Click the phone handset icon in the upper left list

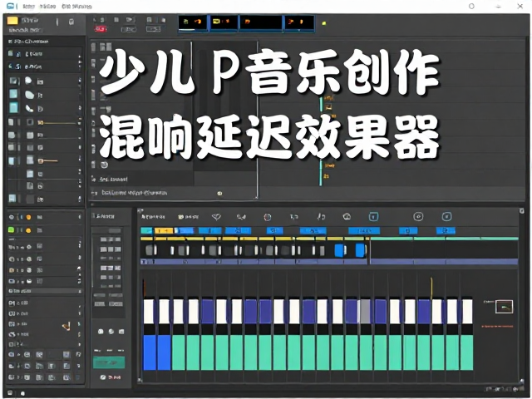(29, 109)
